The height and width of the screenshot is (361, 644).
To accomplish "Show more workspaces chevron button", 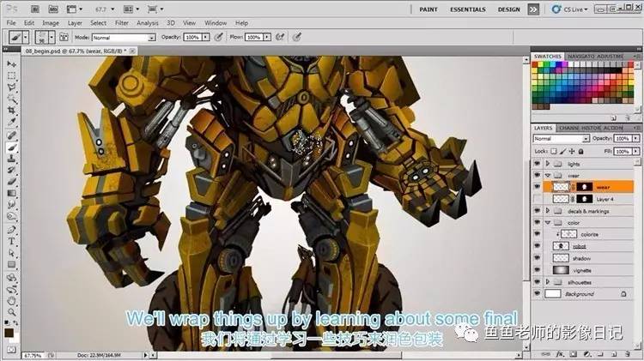I will 533,9.
